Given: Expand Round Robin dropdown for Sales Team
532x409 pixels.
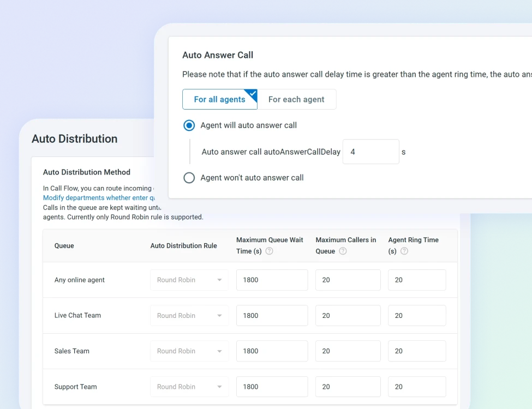Looking at the screenshot, I should click(x=189, y=351).
